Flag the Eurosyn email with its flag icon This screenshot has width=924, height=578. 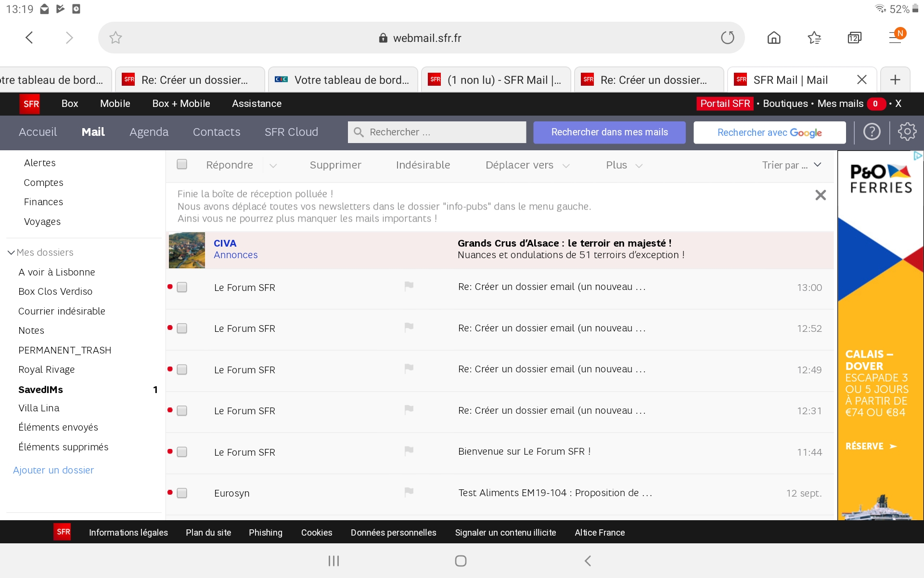pyautogui.click(x=409, y=492)
